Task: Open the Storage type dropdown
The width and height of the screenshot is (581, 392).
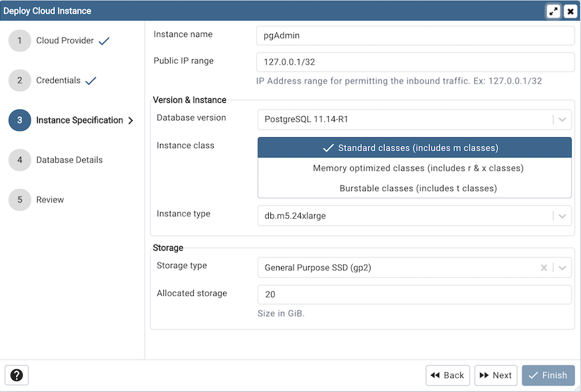Action: pos(561,267)
